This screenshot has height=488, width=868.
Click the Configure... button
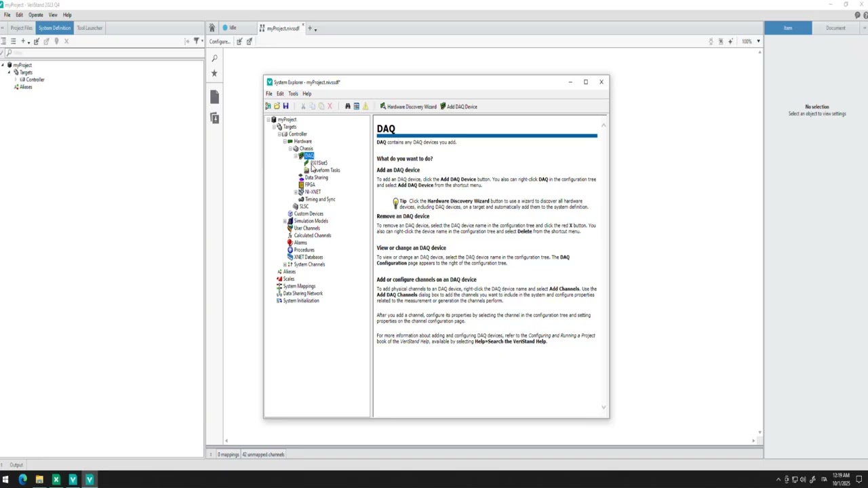pyautogui.click(x=220, y=41)
